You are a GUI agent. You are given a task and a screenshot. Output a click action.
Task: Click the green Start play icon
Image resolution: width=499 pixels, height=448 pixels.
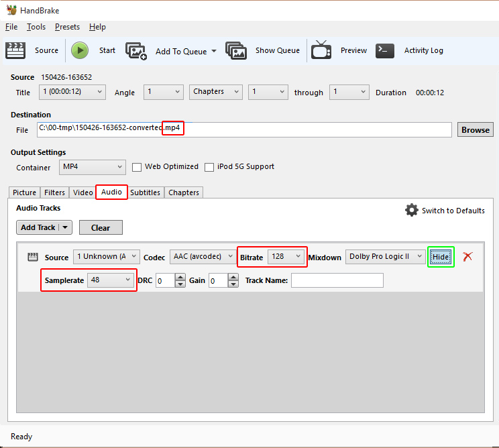80,50
